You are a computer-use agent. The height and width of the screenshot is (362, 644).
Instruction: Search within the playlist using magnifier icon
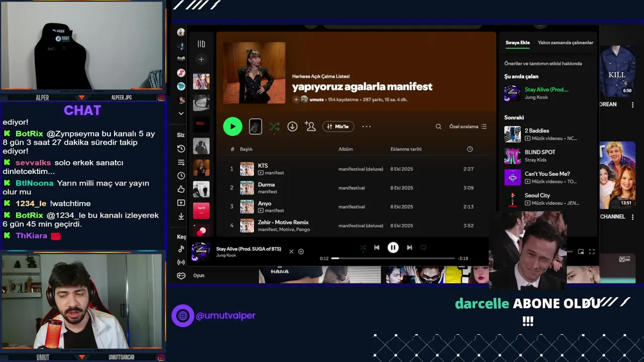point(438,127)
